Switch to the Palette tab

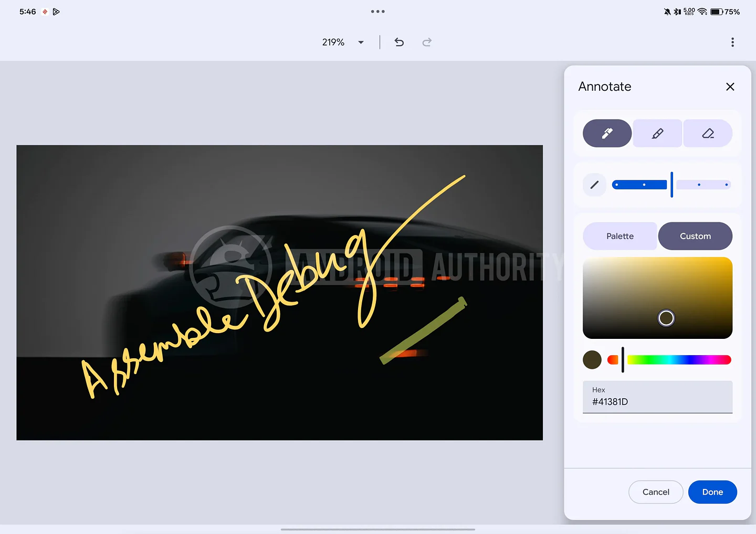coord(619,236)
